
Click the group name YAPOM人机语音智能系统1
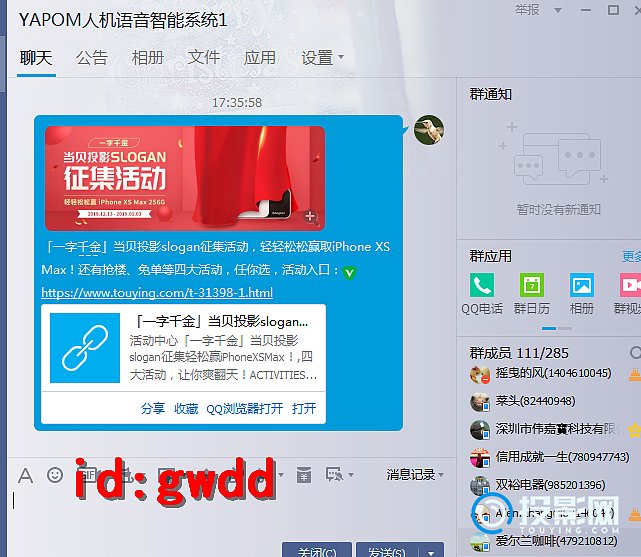(x=123, y=20)
